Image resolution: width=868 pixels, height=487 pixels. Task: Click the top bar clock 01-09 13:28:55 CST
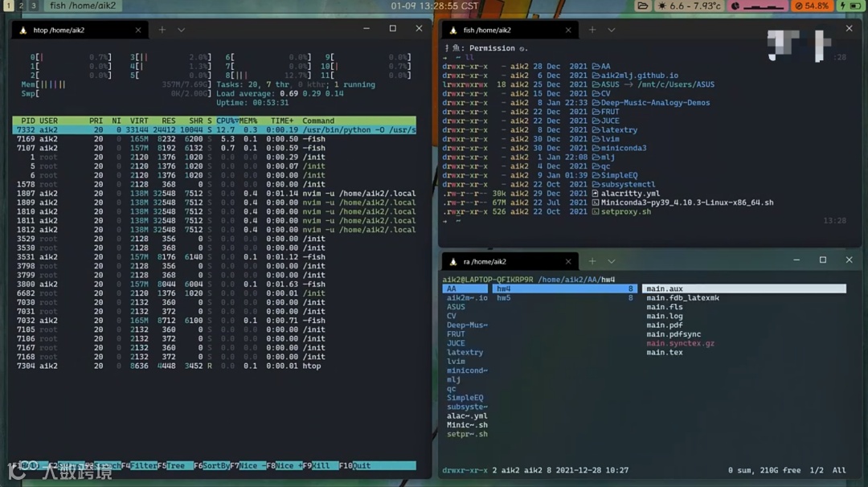(x=434, y=6)
